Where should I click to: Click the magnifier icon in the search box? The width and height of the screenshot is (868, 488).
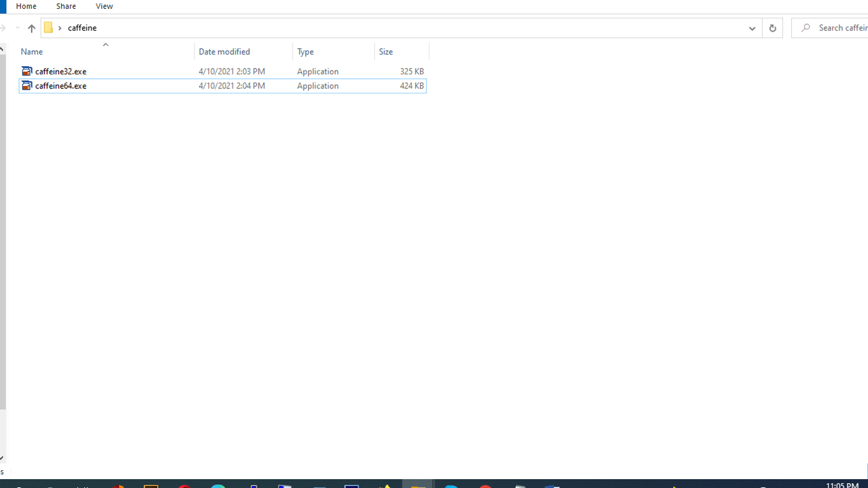point(806,28)
